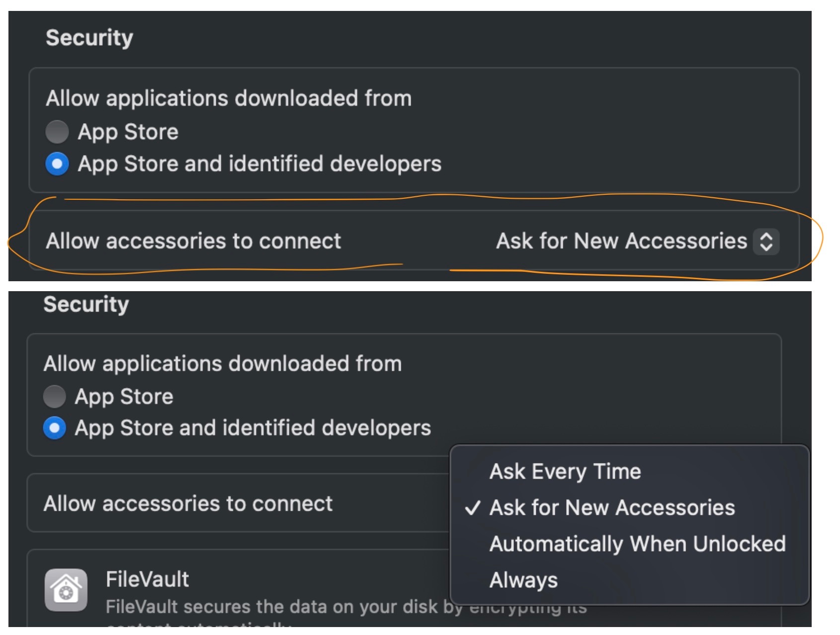Click the FileVault house-safe icon
Image resolution: width=840 pixels, height=635 pixels.
(66, 590)
